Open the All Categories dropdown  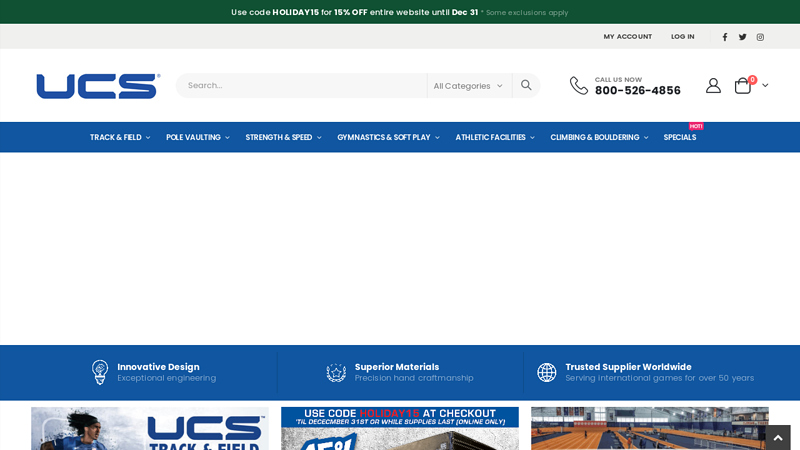pos(468,86)
